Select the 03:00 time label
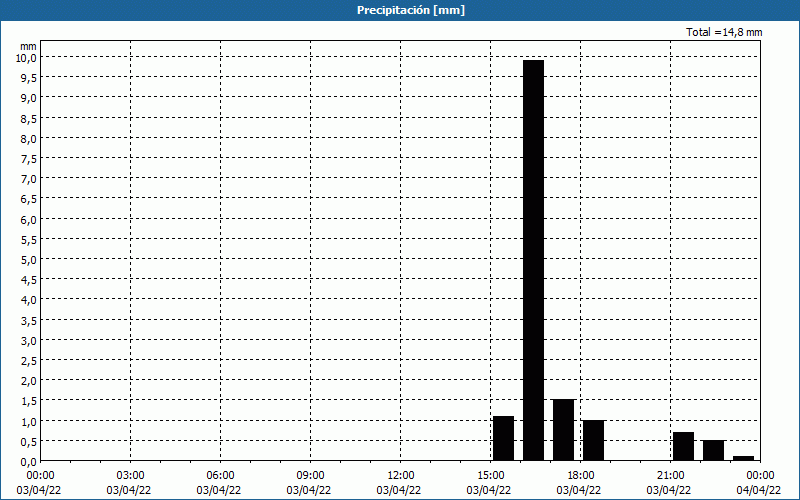800x500 pixels. pyautogui.click(x=131, y=476)
